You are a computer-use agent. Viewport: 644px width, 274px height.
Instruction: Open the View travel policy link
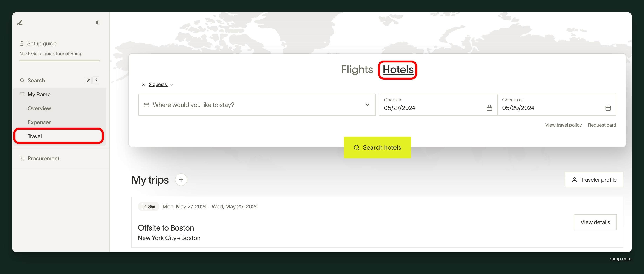(563, 125)
